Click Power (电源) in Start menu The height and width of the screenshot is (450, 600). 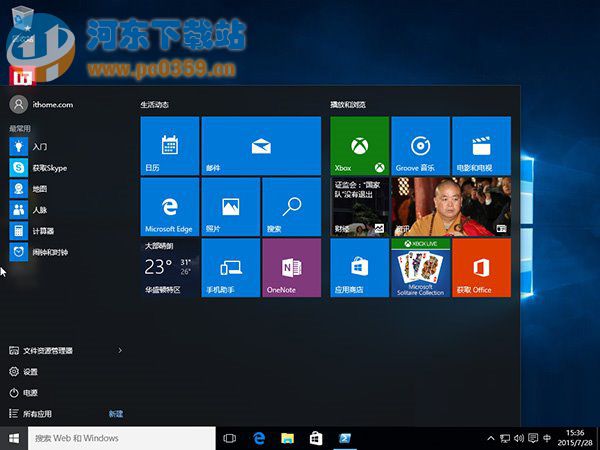(23, 393)
